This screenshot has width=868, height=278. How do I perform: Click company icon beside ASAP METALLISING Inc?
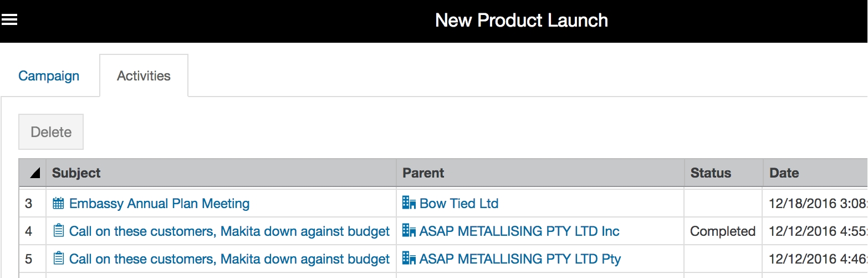(409, 231)
